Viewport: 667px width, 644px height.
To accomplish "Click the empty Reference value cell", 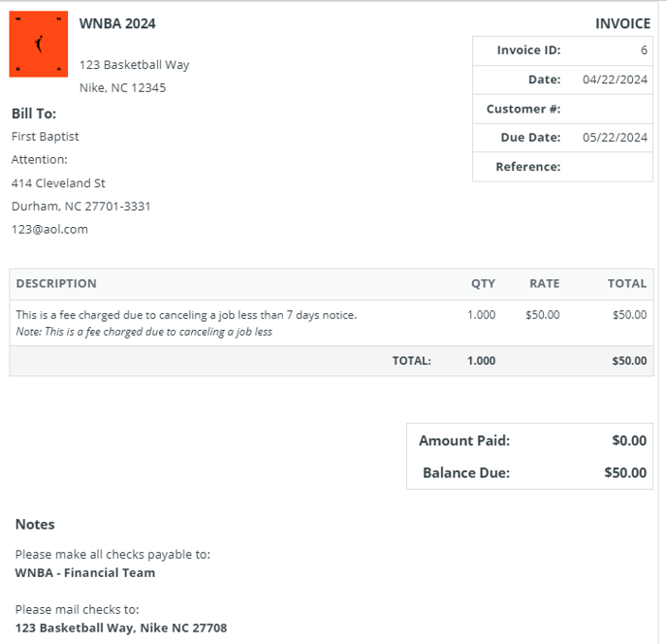I will 607,167.
